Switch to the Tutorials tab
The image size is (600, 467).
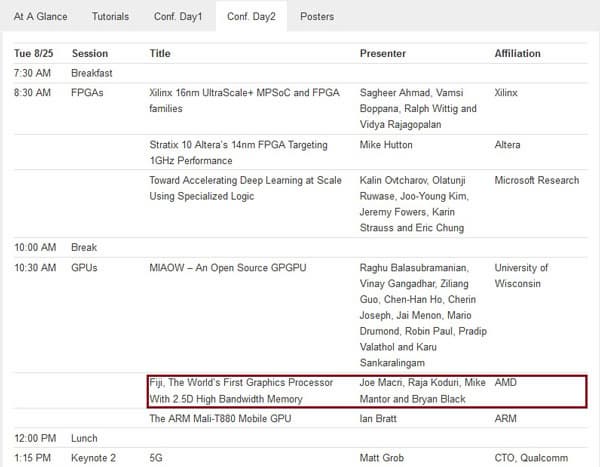coord(110,17)
